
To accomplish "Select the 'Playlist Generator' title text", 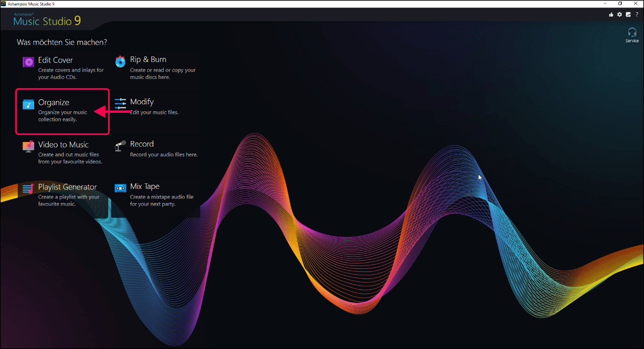I will (x=67, y=187).
